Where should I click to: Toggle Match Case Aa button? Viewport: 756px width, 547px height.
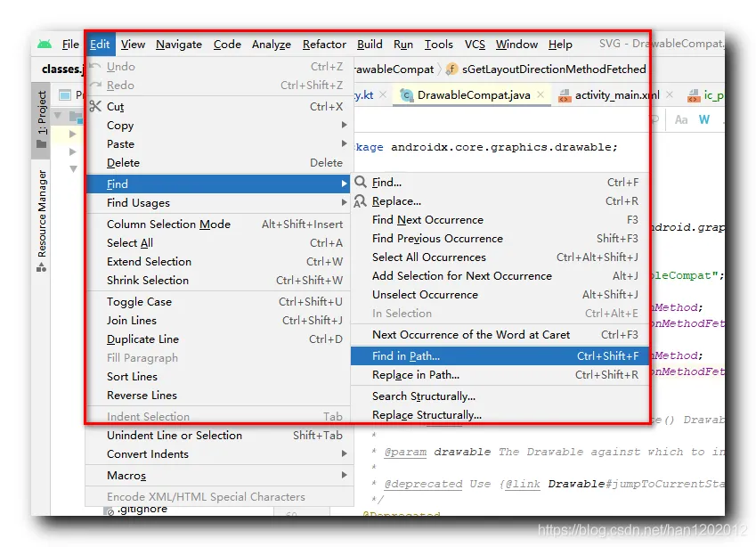coord(681,119)
